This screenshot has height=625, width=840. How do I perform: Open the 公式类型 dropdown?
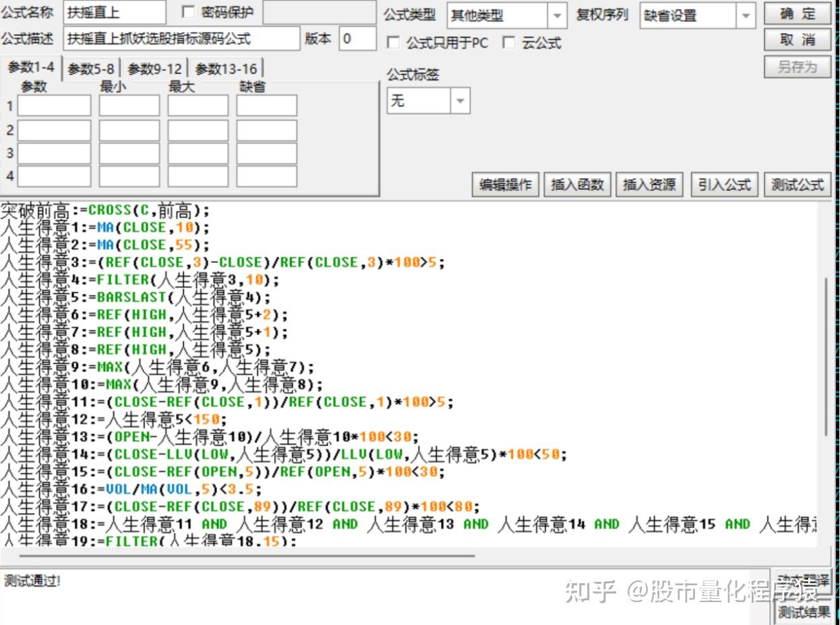[x=557, y=16]
